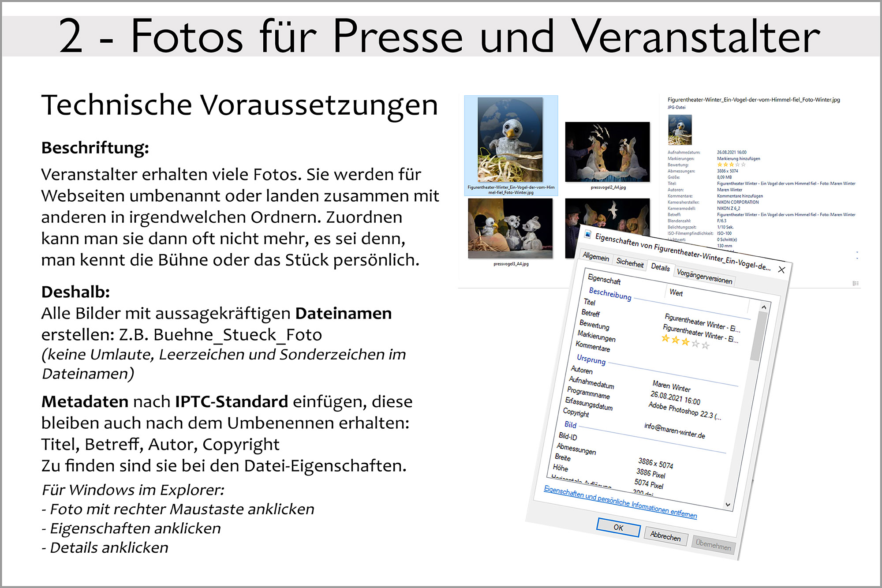Open the Vorgängerversionen tab
The height and width of the screenshot is (588, 882).
704,277
